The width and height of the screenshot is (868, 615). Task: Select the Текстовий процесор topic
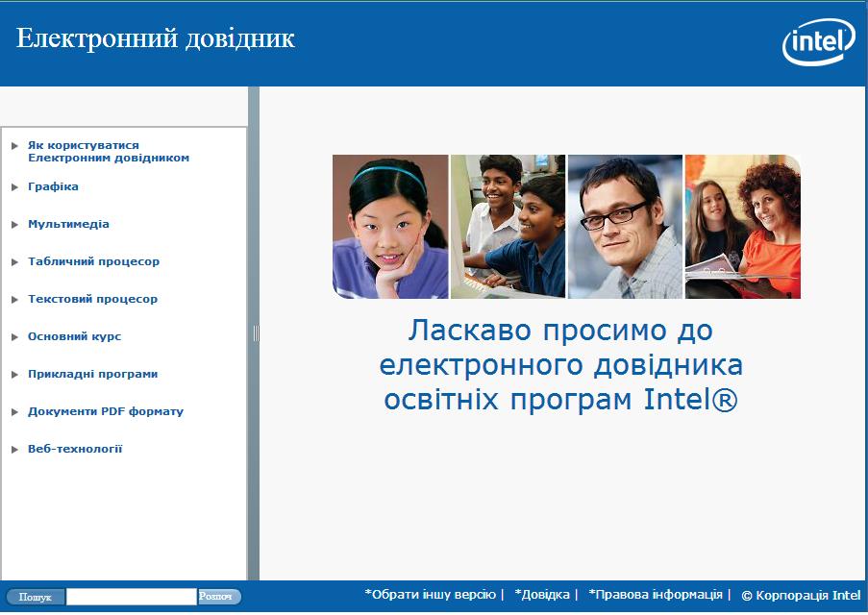[x=92, y=299]
